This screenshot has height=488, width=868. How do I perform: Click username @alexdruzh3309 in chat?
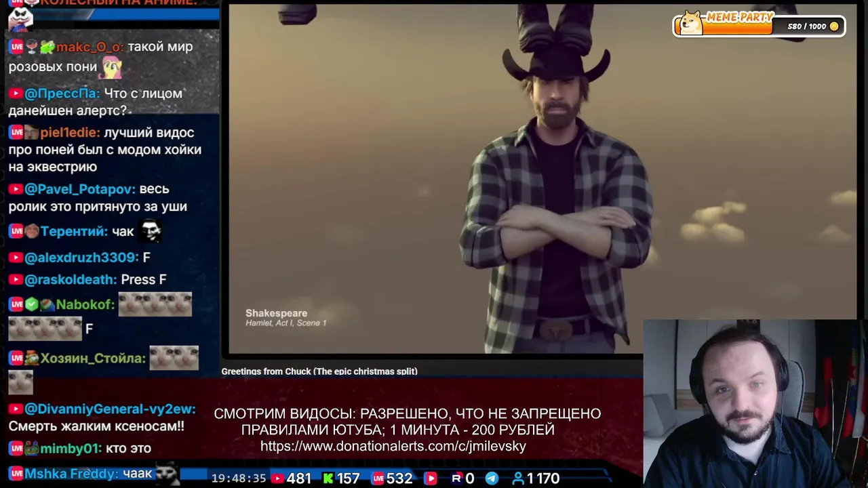82,258
